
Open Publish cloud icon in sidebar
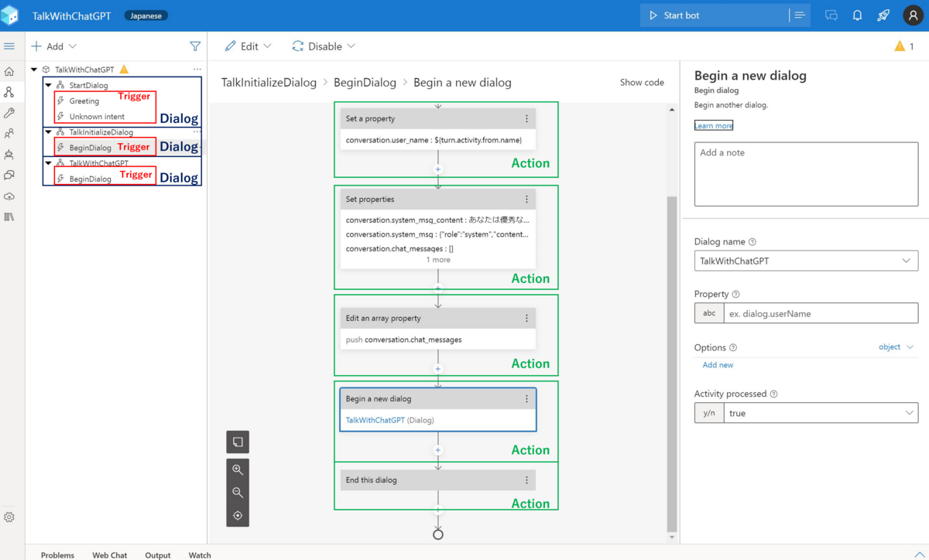click(9, 196)
